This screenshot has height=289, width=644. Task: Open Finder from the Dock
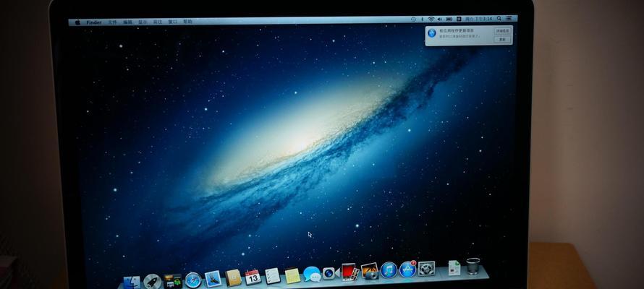[x=132, y=282]
